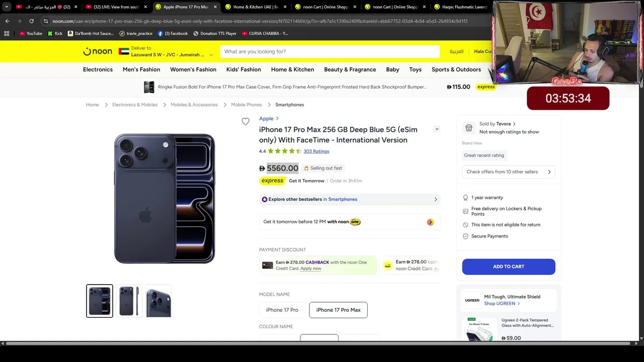Go to the Mobiles & Accessories breadcrumb
Screen dimensions: 644x362
(194, 105)
